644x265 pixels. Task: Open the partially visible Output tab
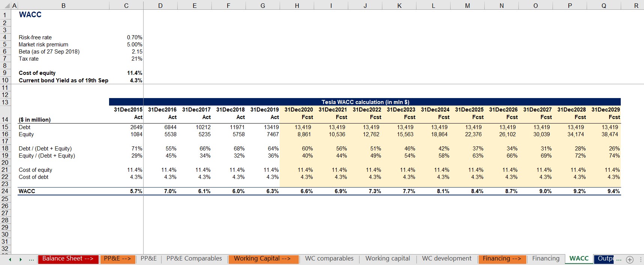click(604, 259)
